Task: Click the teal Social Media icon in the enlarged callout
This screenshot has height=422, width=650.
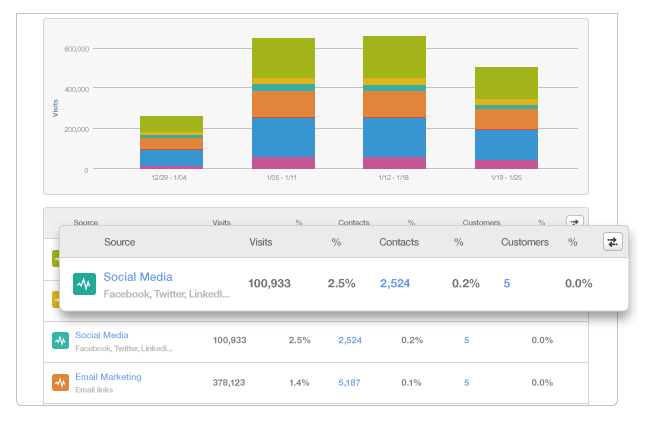Action: 84,284
